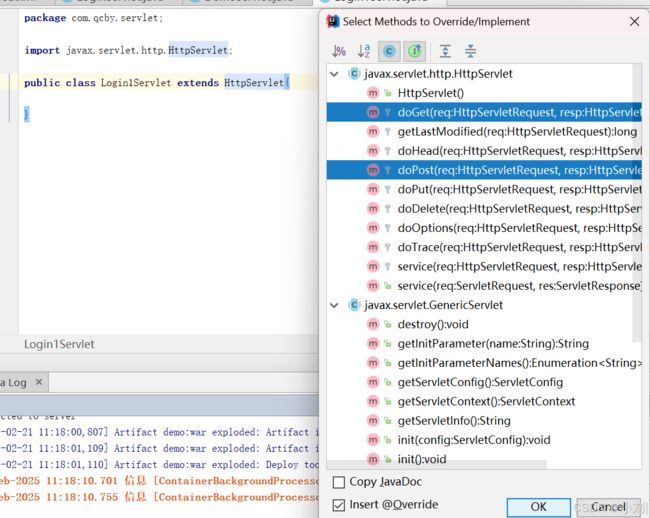Click the Expand All icon
This screenshot has width=650, height=518.
445,51
